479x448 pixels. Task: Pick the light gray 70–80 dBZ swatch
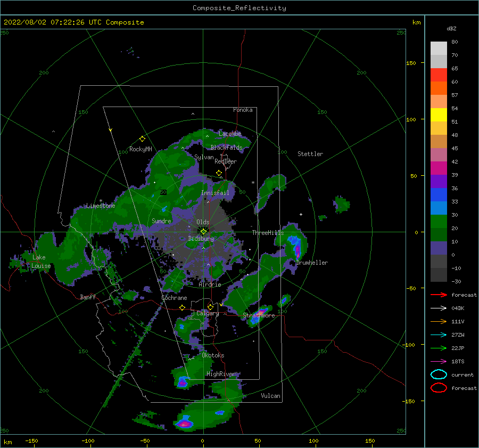(x=439, y=48)
